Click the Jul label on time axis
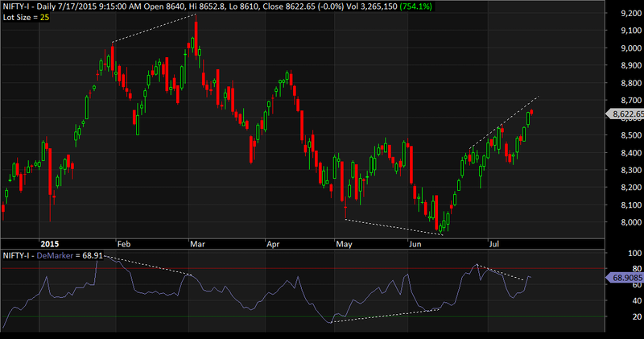The height and width of the screenshot is (339, 644). tap(493, 244)
